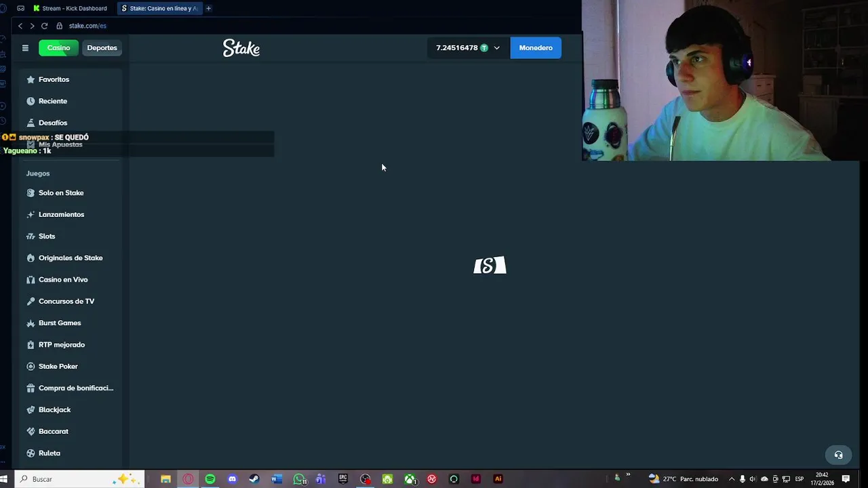Open WhatsApp from the taskbar

[x=299, y=479]
